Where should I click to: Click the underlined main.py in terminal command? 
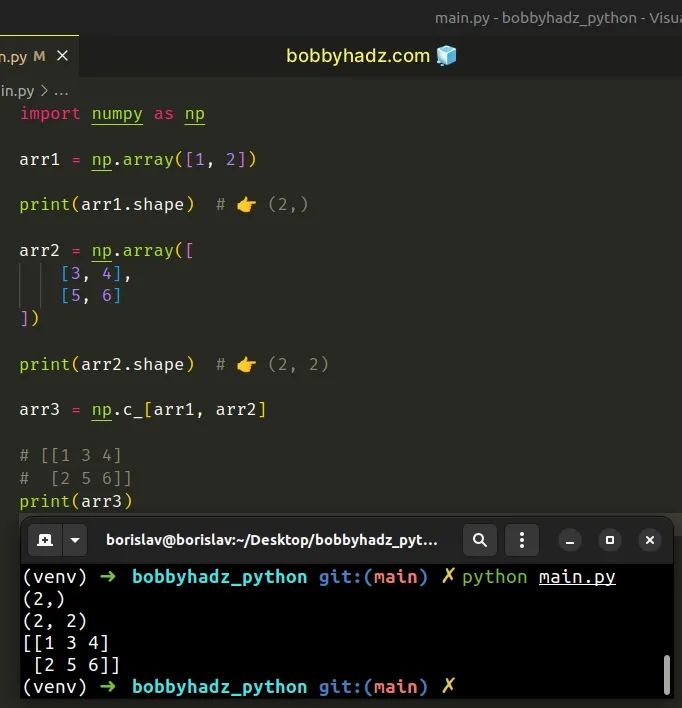(577, 577)
